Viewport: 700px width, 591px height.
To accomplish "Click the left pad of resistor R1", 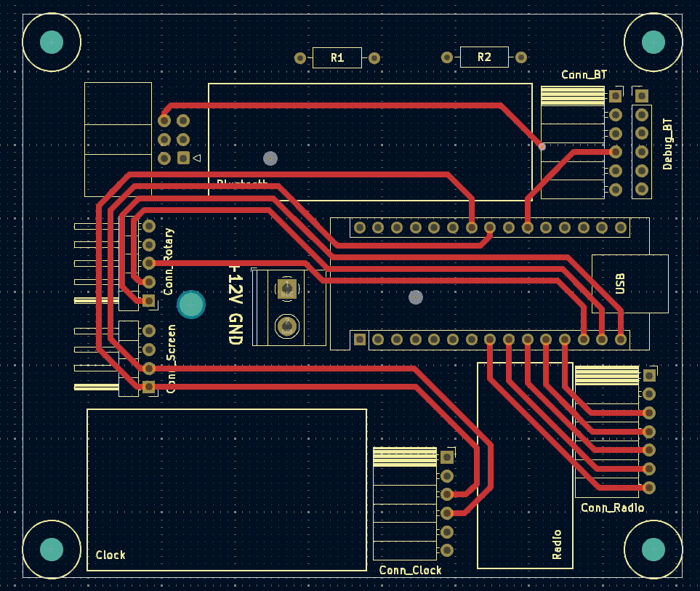I will 300,58.
